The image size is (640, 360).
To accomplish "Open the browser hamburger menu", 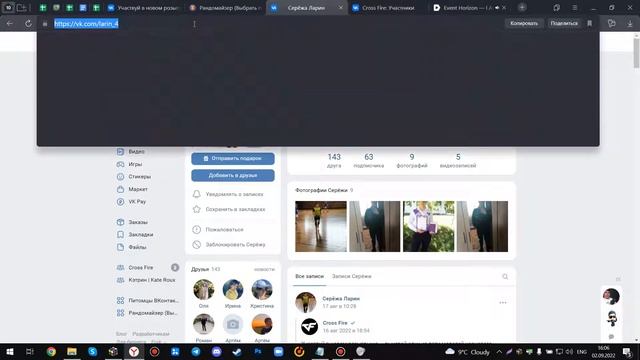I will pyautogui.click(x=574, y=8).
